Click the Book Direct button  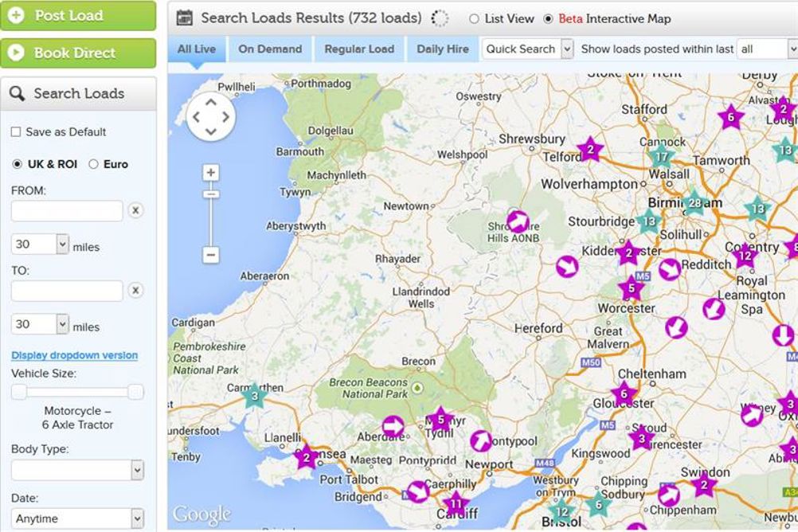pyautogui.click(x=78, y=53)
